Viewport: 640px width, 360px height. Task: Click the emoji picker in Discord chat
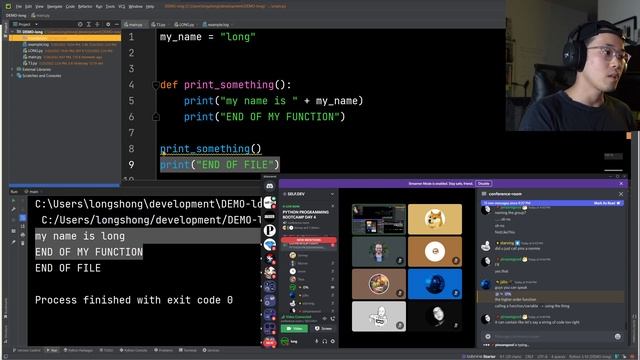(x=618, y=336)
